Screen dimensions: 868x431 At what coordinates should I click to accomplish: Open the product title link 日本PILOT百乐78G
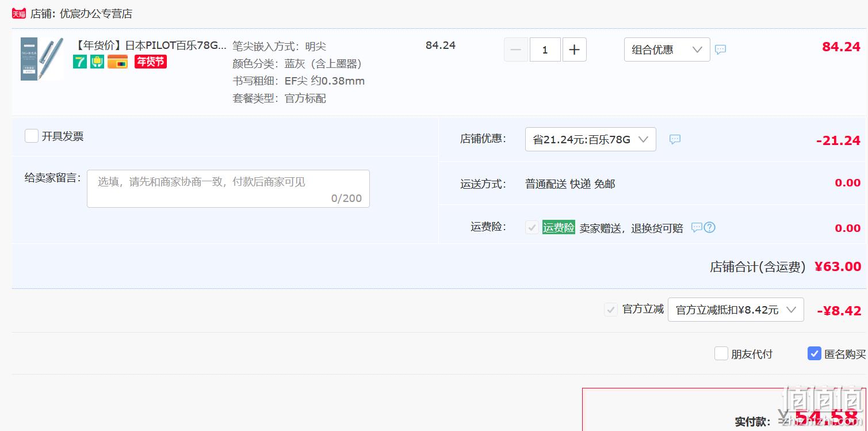pyautogui.click(x=151, y=45)
